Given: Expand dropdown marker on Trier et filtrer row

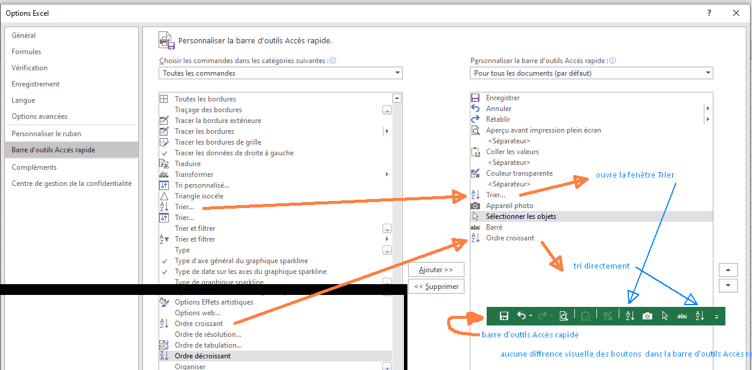Looking at the screenshot, I should click(387, 229).
